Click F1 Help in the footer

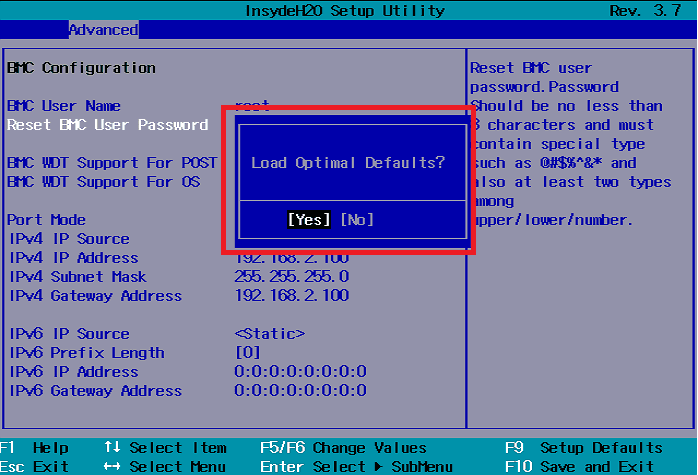[34, 447]
